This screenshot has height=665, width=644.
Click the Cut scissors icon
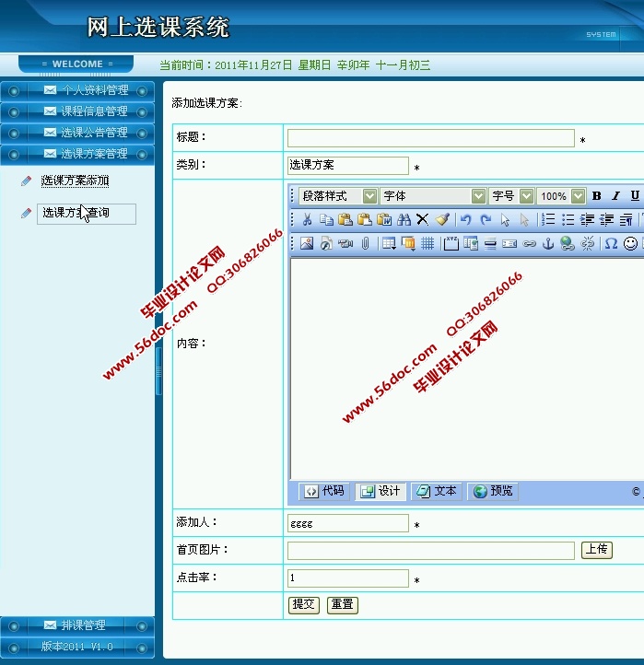pos(307,219)
